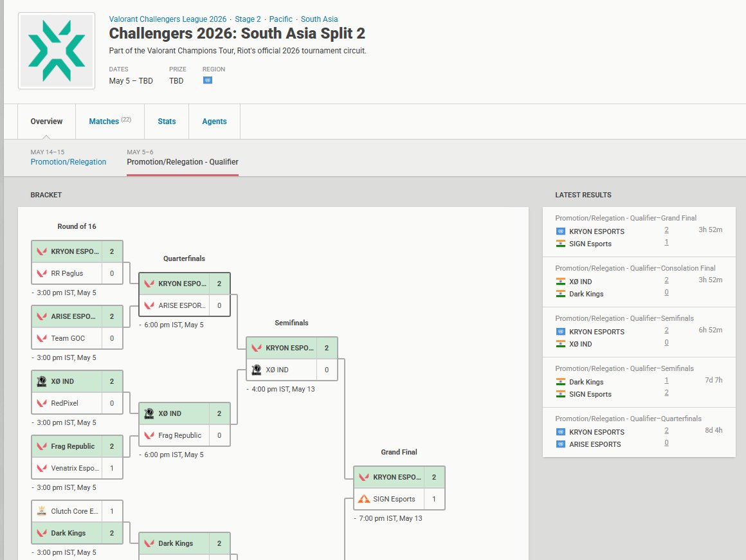
Task: Click Dark Kings logo in Quarterfinals
Action: pyautogui.click(x=149, y=543)
